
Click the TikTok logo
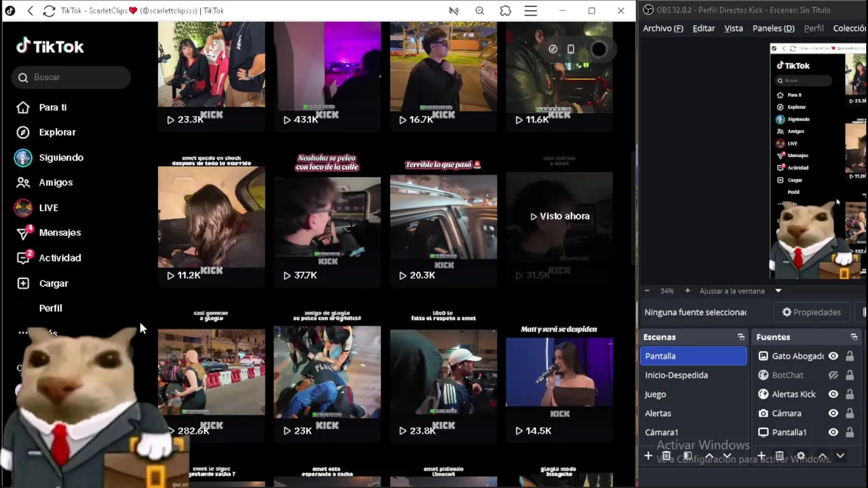[50, 46]
